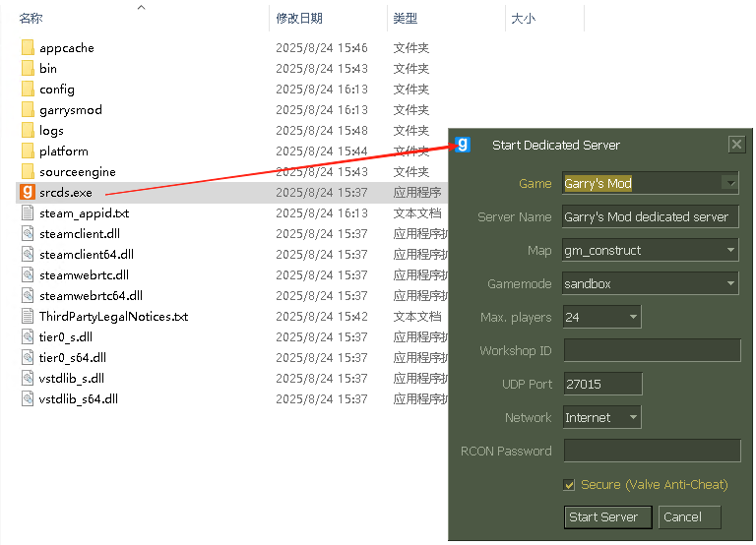
Task: Click the steamclient.dll file icon
Action: pos(28,234)
